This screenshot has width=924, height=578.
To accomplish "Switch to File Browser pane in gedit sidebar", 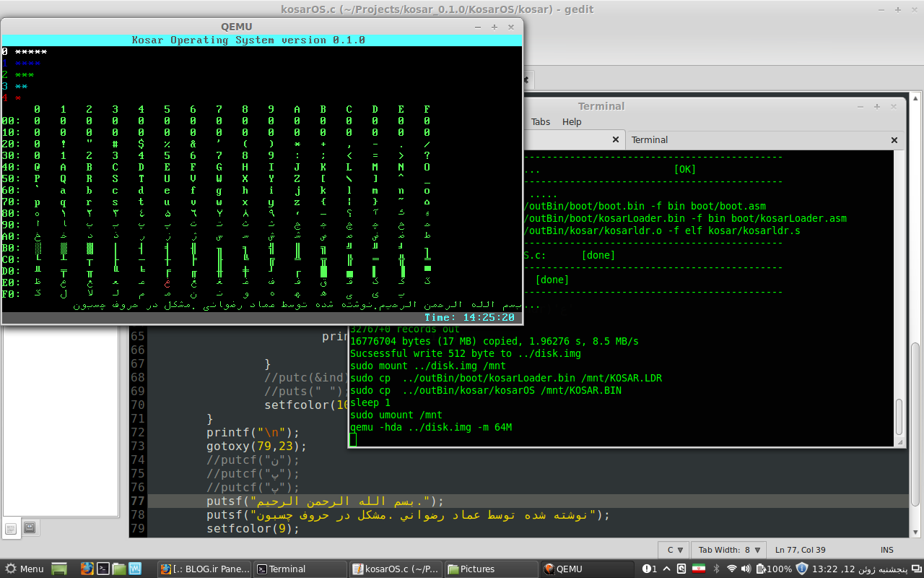I will (30, 528).
